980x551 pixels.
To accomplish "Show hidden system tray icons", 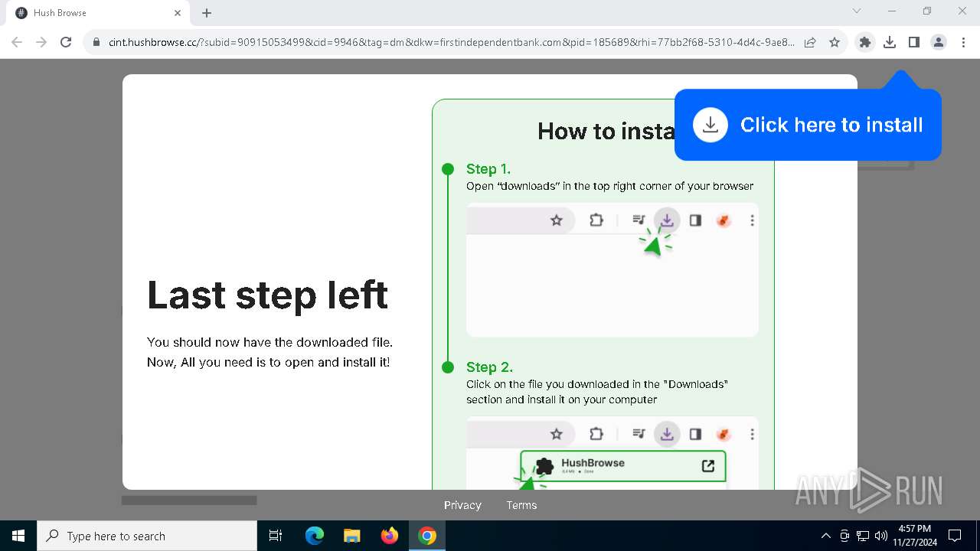I will (825, 536).
